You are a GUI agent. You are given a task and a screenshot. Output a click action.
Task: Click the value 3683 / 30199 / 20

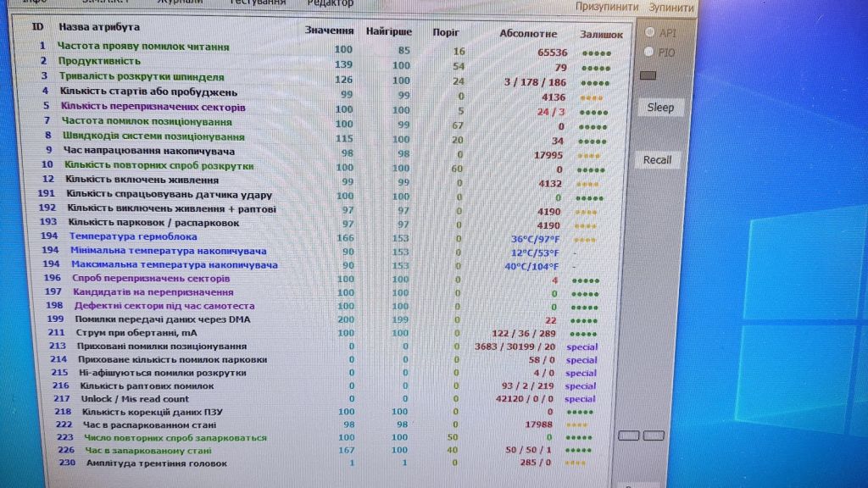515,347
